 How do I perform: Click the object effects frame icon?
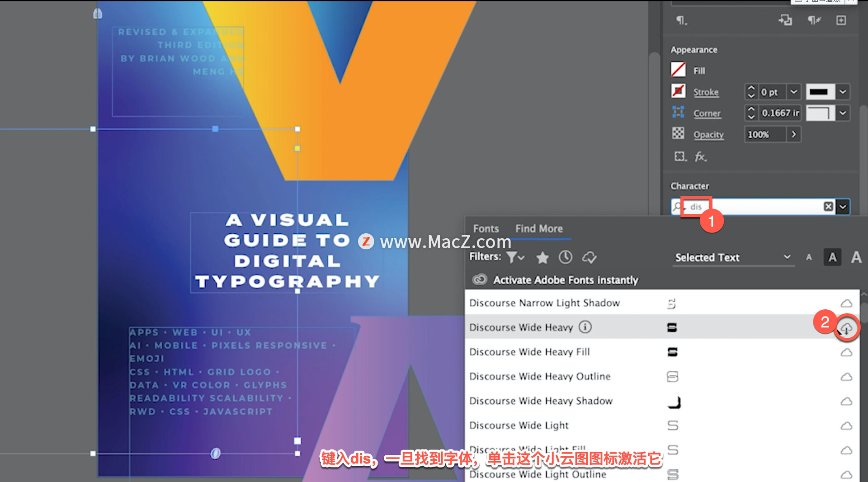pyautogui.click(x=680, y=156)
